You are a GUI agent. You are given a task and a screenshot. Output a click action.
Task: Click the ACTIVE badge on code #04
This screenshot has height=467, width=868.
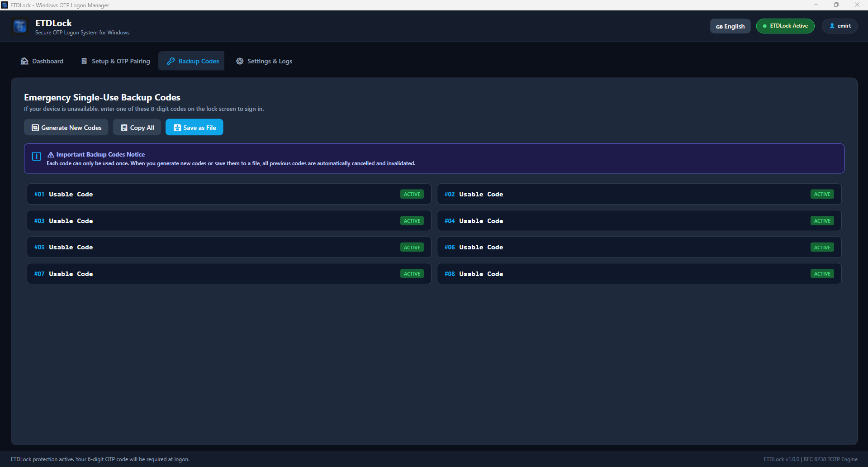pos(822,221)
